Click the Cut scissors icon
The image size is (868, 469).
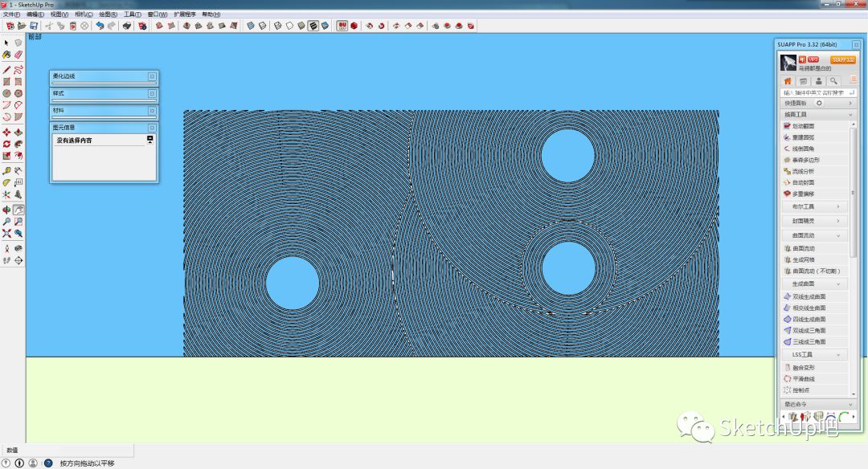click(x=49, y=26)
